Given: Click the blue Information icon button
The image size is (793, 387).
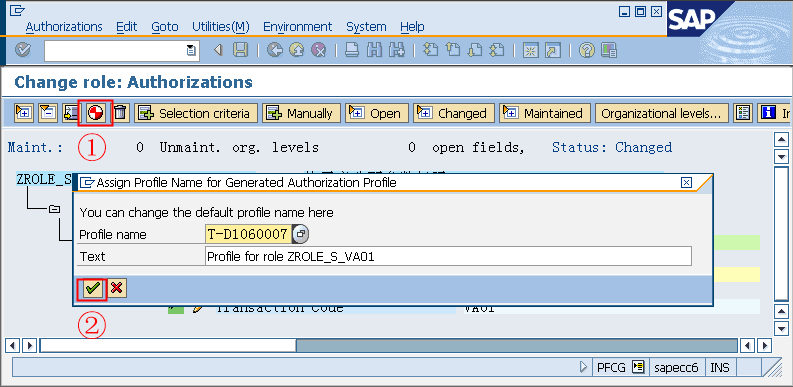Looking at the screenshot, I should click(x=775, y=113).
